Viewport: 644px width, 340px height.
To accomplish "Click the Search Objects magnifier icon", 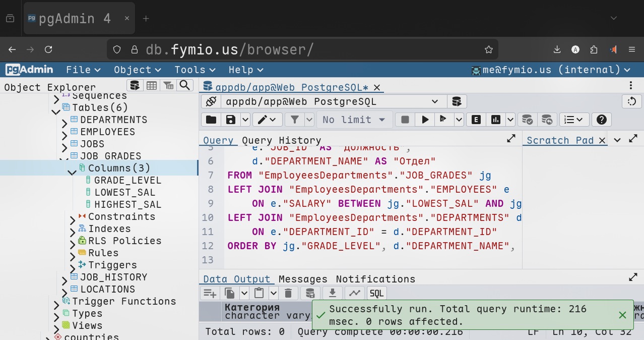I will point(185,85).
